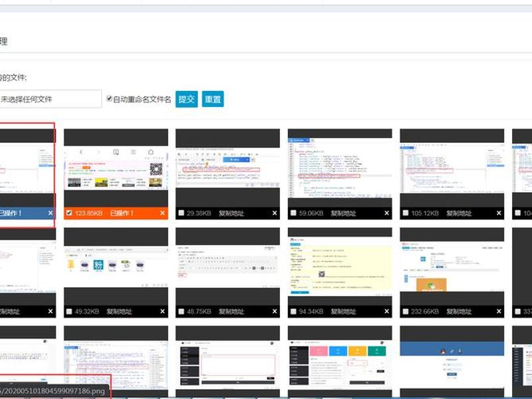Open the thumbnail with colored dashboard tiles
The image size is (532, 399).
(340, 364)
